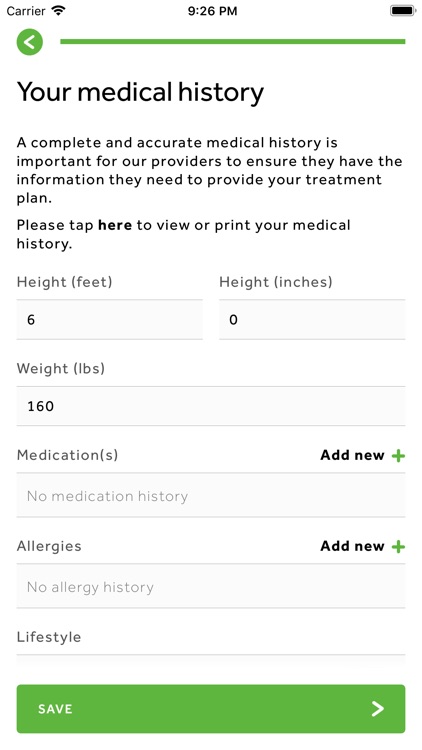The height and width of the screenshot is (750, 422).
Task: Select the Height (feet) input field
Action: coord(110,320)
